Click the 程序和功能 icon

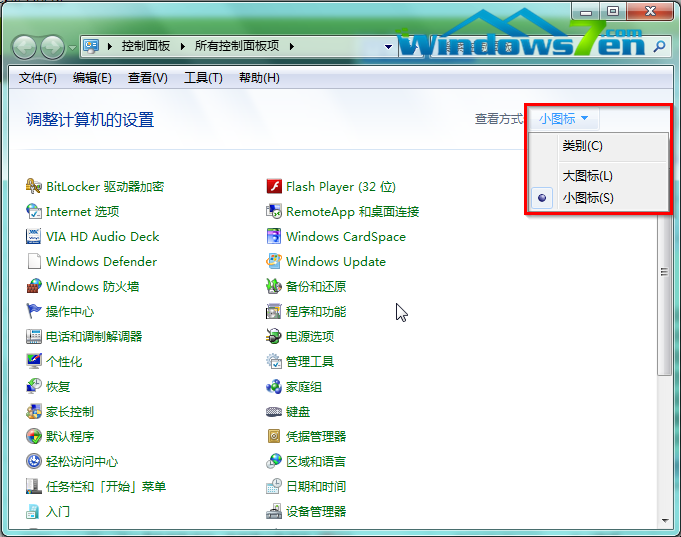[x=274, y=311]
